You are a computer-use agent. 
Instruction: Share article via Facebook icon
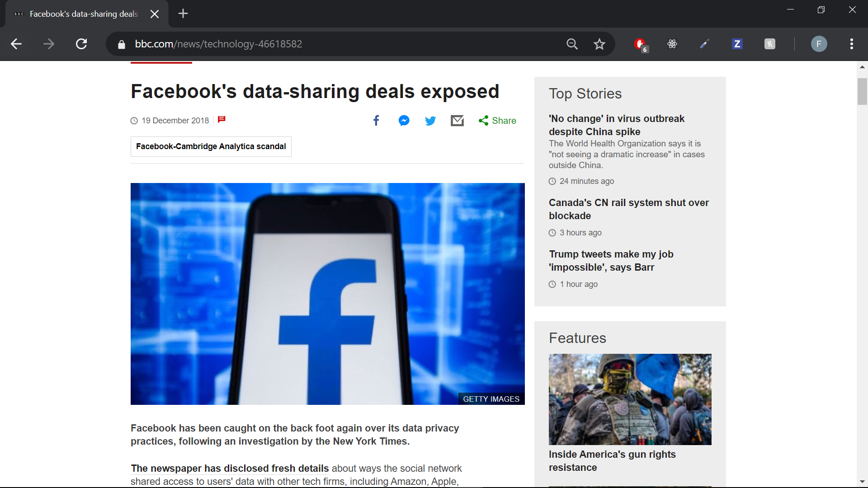376,120
